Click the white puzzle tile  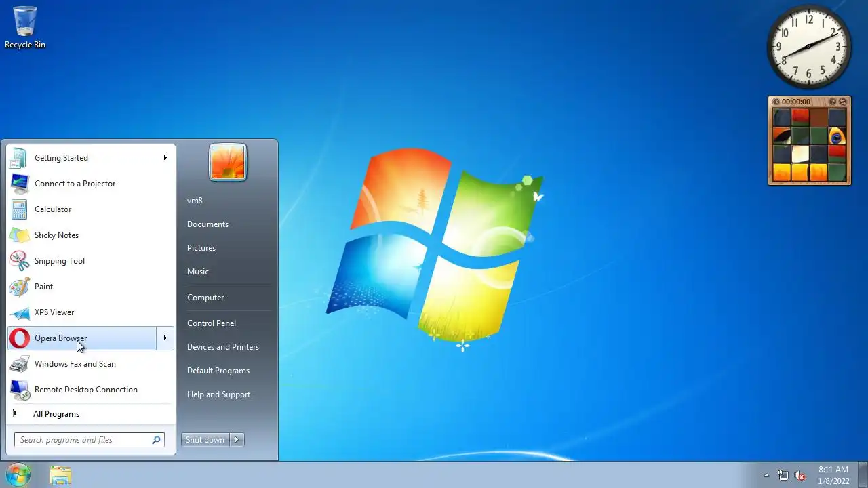[800, 154]
